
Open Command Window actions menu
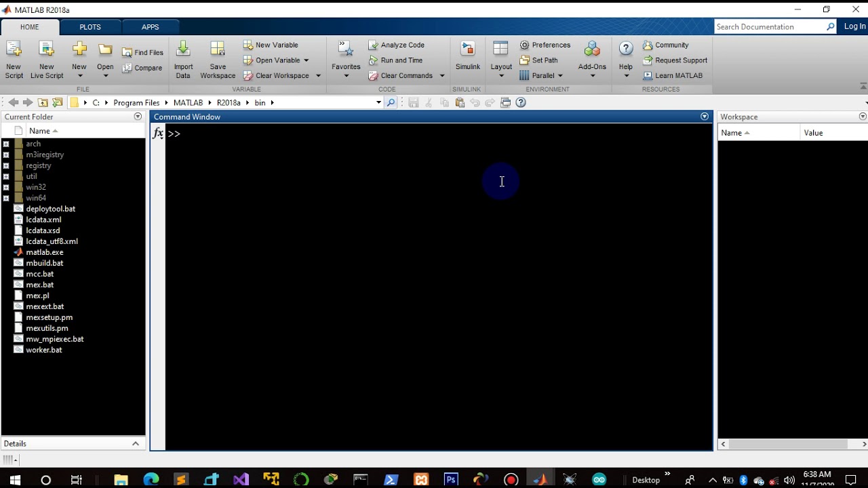point(705,117)
